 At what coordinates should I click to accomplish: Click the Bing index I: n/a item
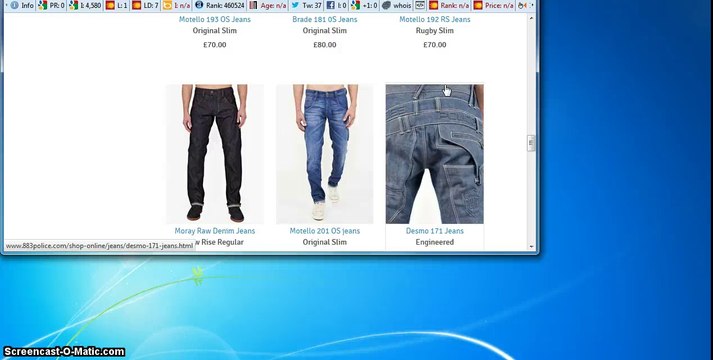(x=176, y=5)
